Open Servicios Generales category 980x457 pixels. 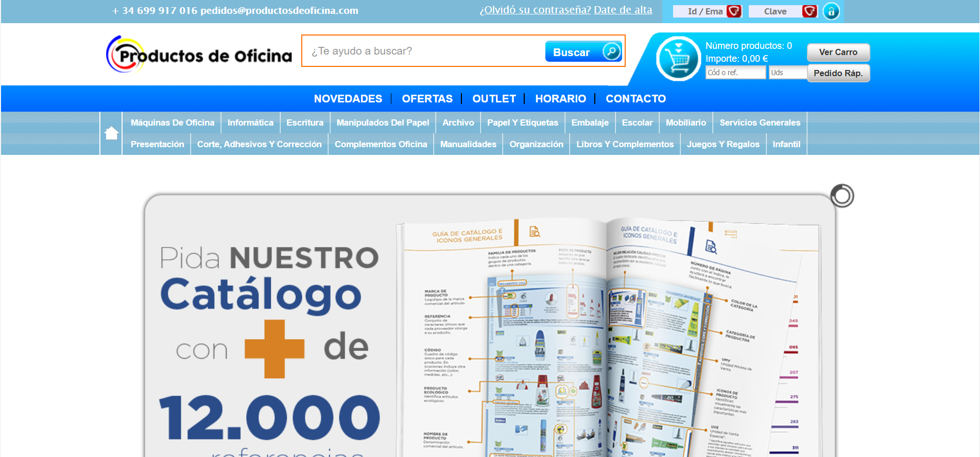(760, 122)
